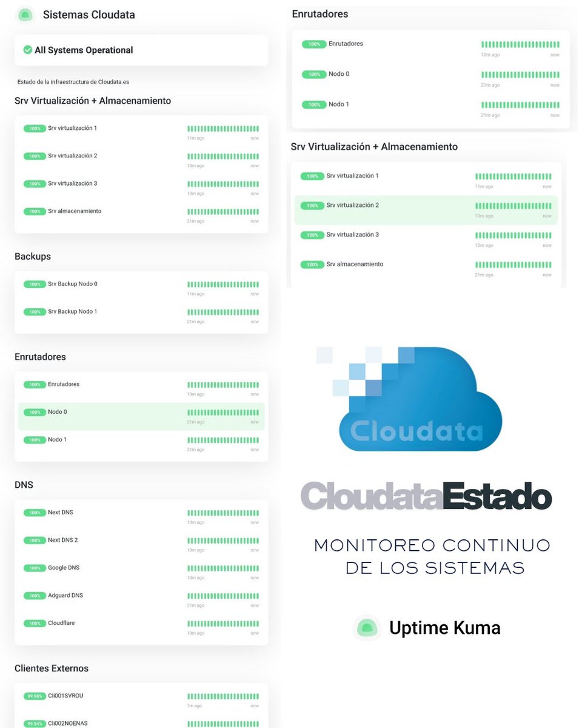Click the blue Cloudata cloud logo
Image resolution: width=582 pixels, height=728 pixels.
(409, 399)
